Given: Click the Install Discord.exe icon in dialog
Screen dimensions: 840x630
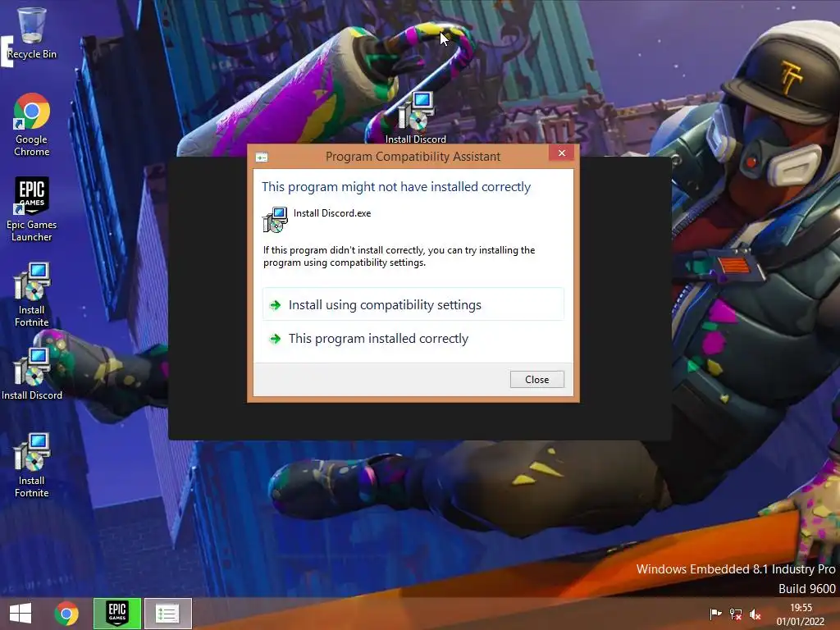Looking at the screenshot, I should click(275, 220).
